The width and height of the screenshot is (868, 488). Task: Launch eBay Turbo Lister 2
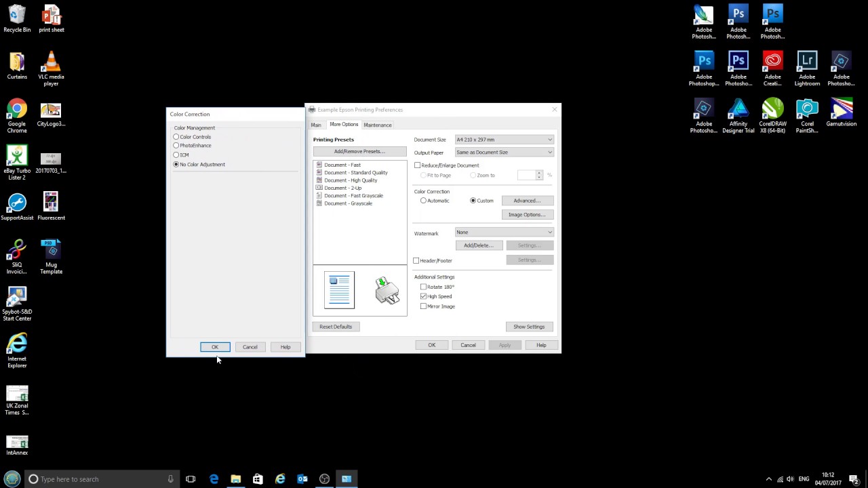tap(17, 163)
